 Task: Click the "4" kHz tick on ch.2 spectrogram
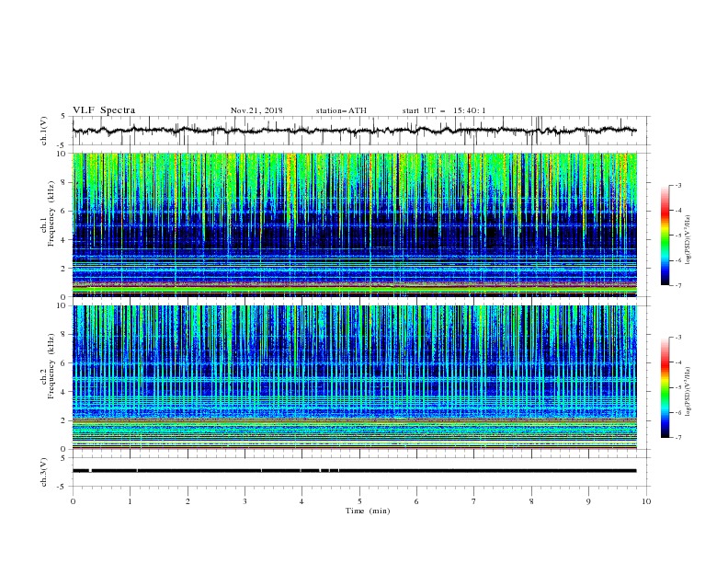(x=65, y=392)
